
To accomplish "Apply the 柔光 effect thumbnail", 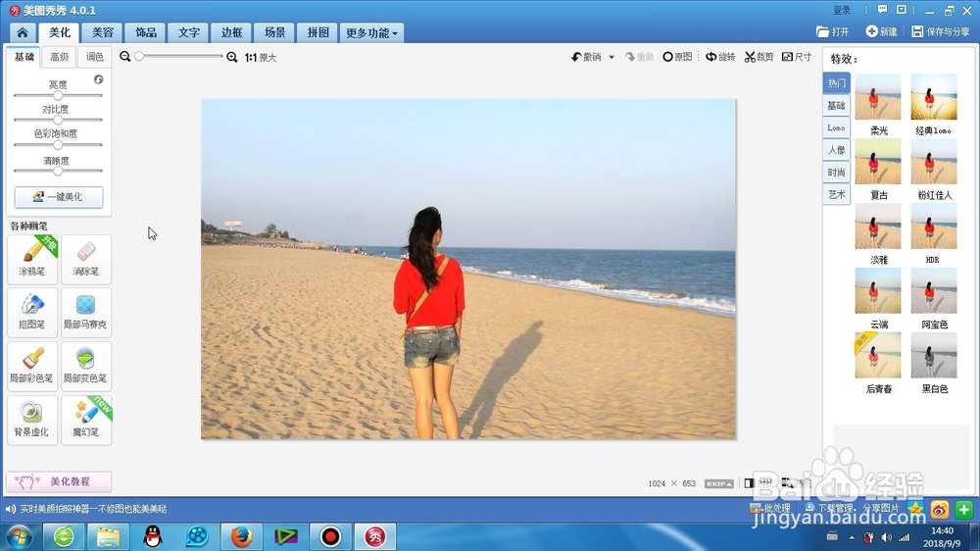I will [x=878, y=97].
